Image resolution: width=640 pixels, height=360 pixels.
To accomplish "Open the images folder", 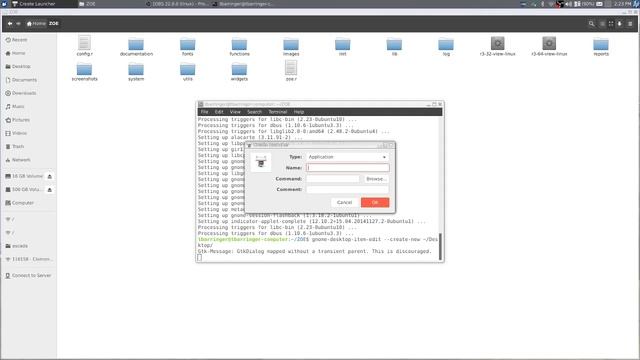I will pyautogui.click(x=291, y=47).
